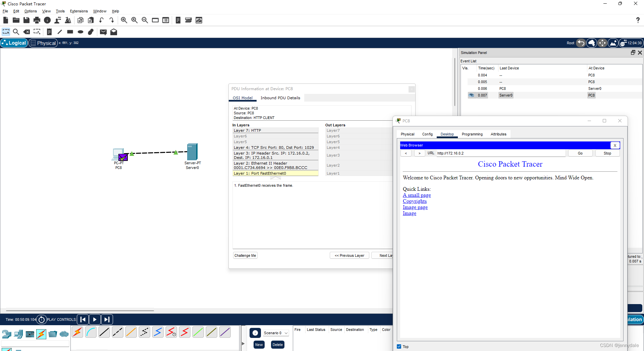
Task: Click the New scenario button
Action: [x=259, y=345]
